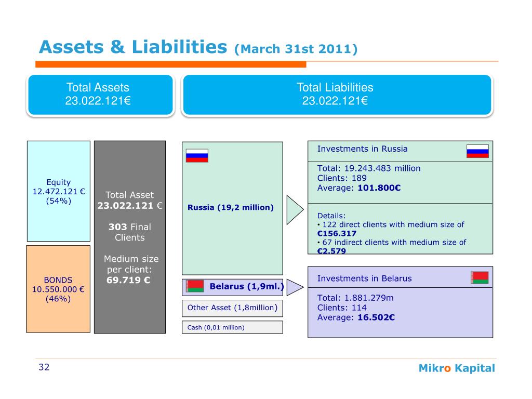Viewport: 532px width, 399px height.
Task: Click the Russian flag beside Investments in Russia
Action: [478, 151]
